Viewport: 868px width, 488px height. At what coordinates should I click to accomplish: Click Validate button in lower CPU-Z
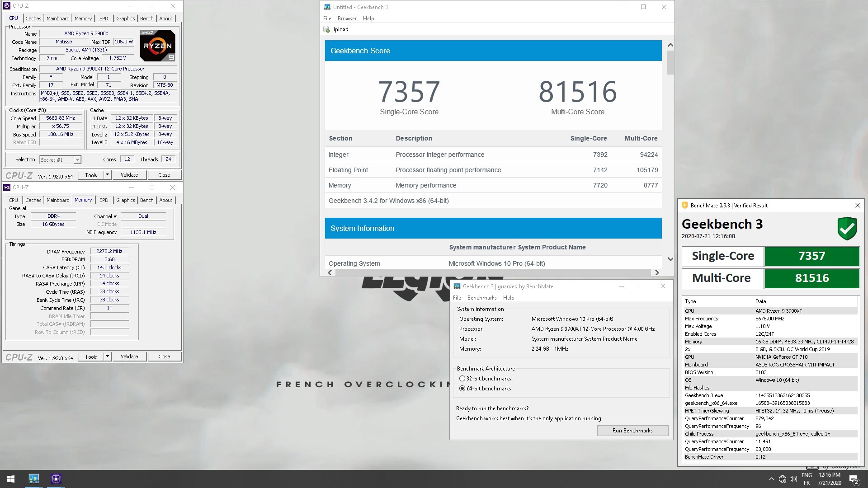pyautogui.click(x=129, y=357)
